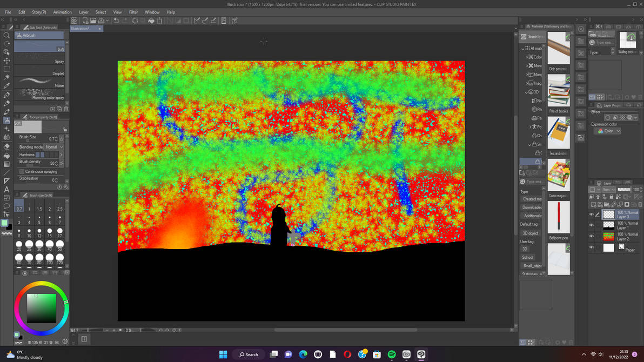
Task: Open the Blending mode dropdown
Action: [54, 147]
